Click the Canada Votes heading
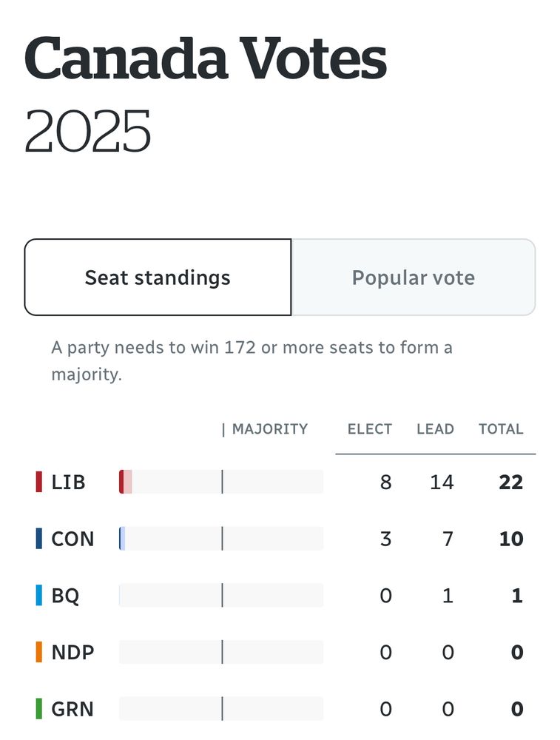Screen dimensions: 560x740 206,58
